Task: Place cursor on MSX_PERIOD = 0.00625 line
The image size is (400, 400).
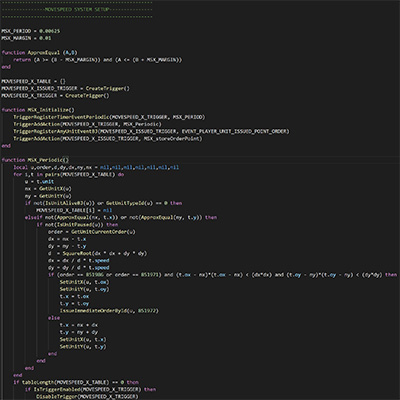Action: pos(31,31)
